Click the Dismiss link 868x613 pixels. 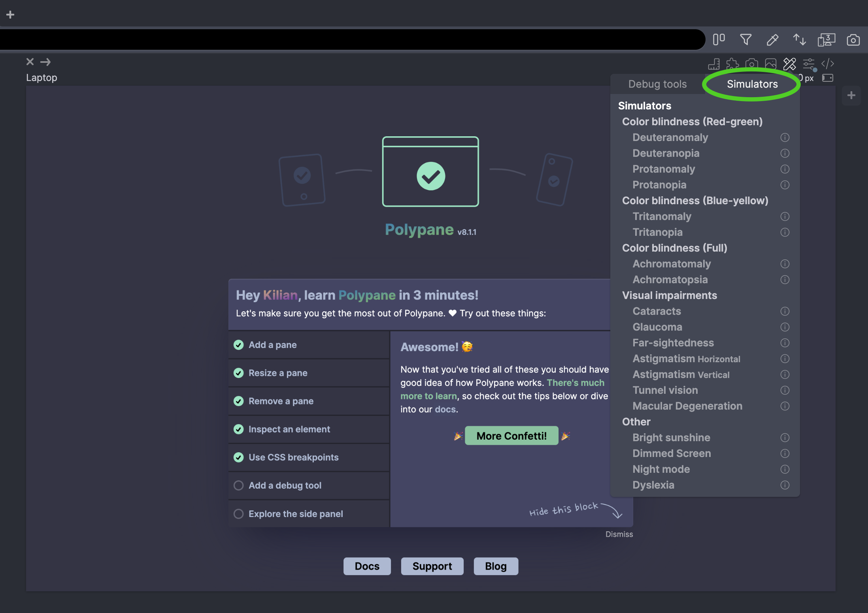point(619,534)
